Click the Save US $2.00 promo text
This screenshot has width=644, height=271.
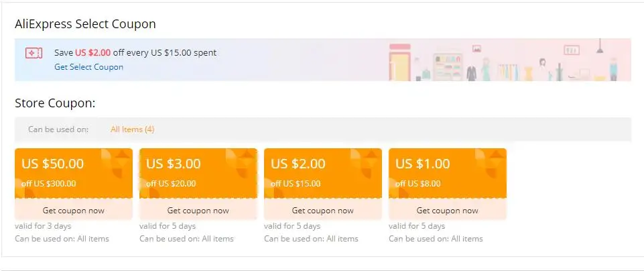pos(135,52)
